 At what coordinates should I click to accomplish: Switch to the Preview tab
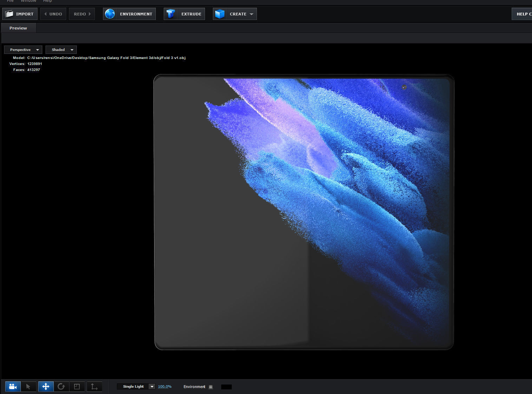[18, 28]
